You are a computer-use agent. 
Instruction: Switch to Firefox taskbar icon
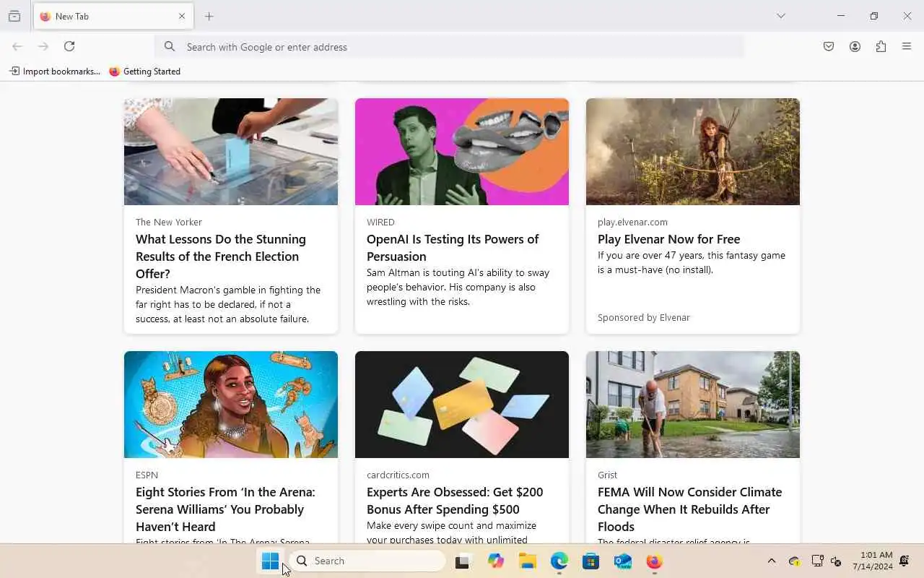click(x=654, y=561)
